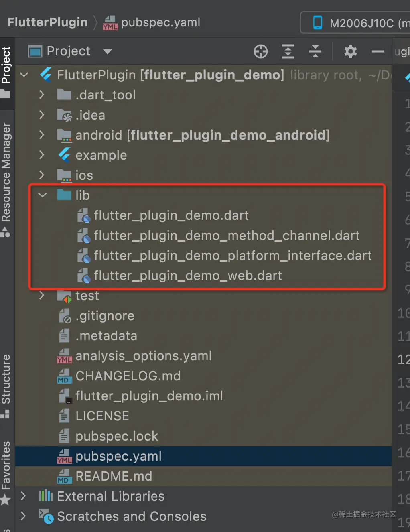The height and width of the screenshot is (532, 410).
Task: Click the .idea settings folder icon
Action: pyautogui.click(x=64, y=115)
